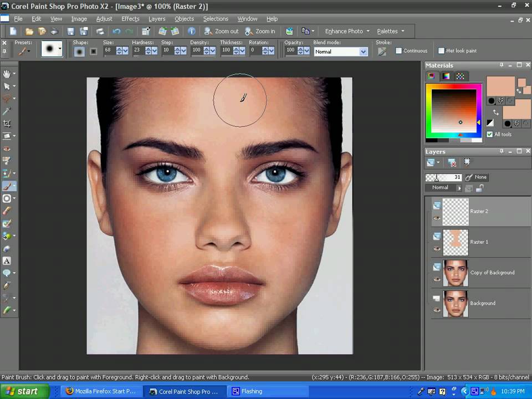Select the Dropper tool

point(7,111)
